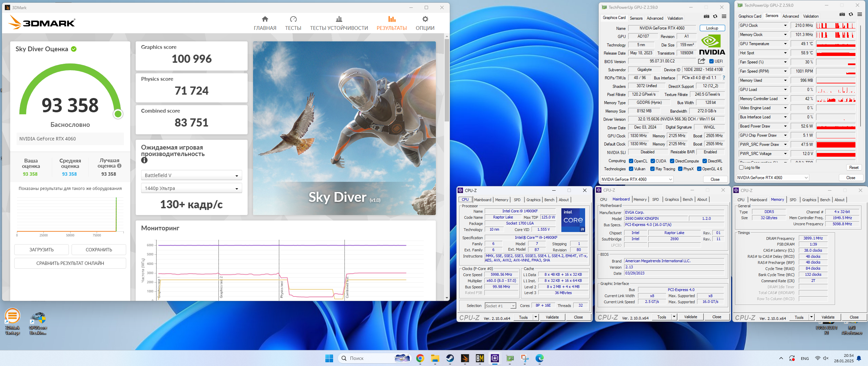Open Microsoft Edge from the taskbar

[539, 358]
